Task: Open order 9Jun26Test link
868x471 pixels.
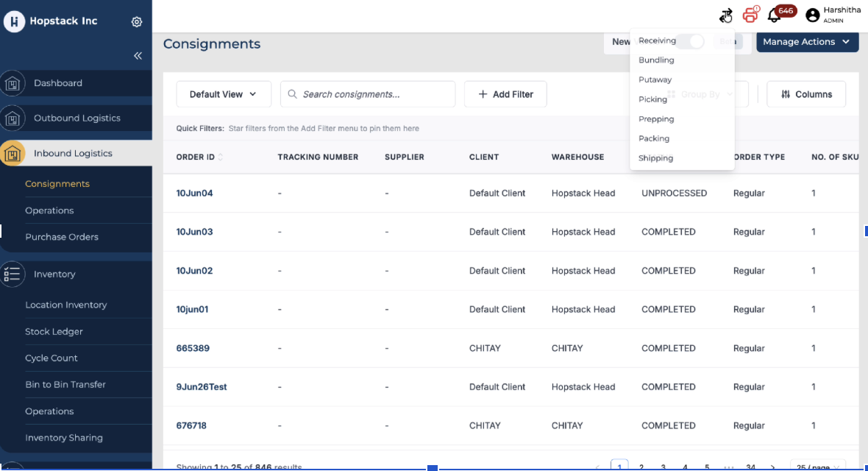Action: 202,387
